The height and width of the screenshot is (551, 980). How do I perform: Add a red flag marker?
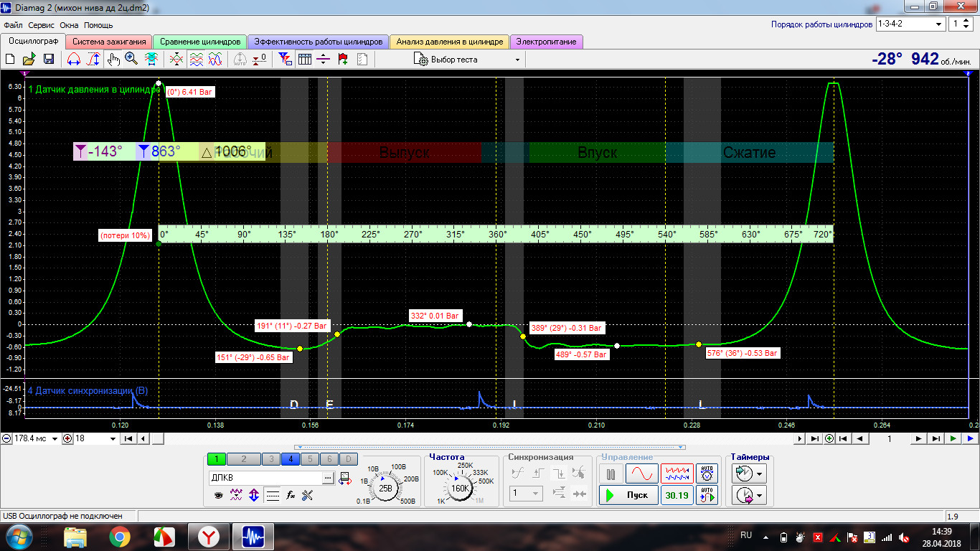pos(343,60)
